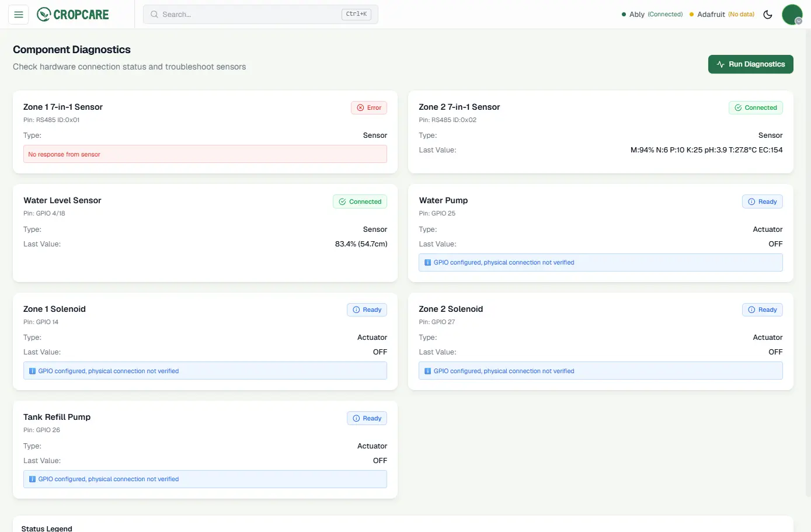Click the Ably (Connected) status label
Screen dimensions: 811x532
coord(652,15)
